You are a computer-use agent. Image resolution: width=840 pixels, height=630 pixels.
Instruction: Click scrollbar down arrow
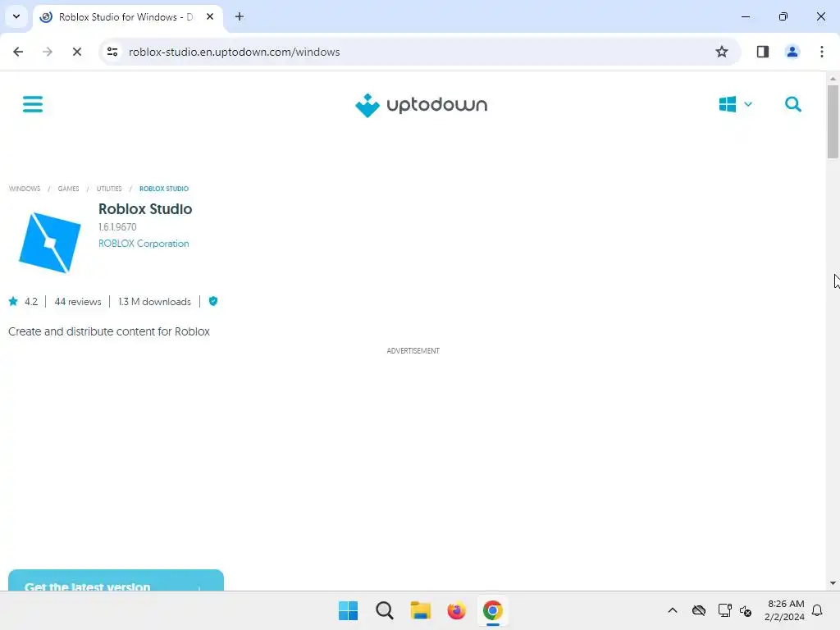click(833, 583)
